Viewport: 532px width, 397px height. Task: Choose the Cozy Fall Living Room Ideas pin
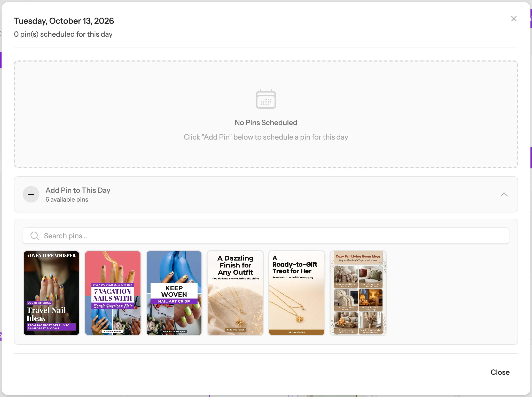point(358,293)
